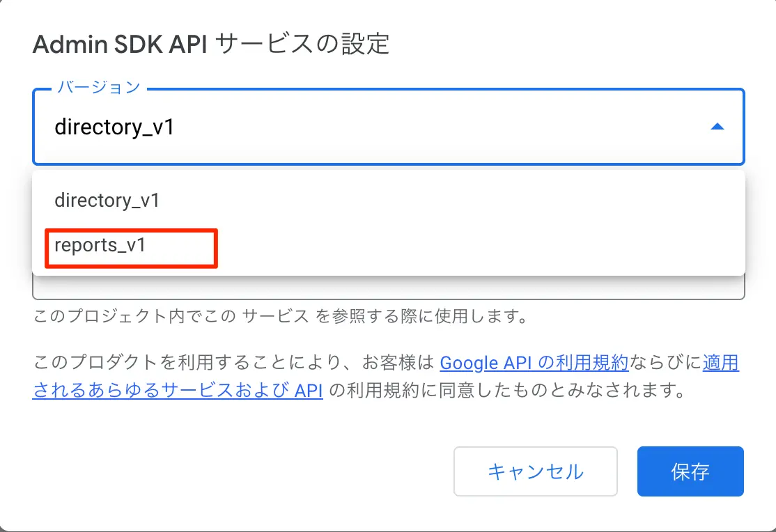Screen dimensions: 776x532
Task: Focus the identifier input field beneath the dropdown list
Action: click(389, 288)
